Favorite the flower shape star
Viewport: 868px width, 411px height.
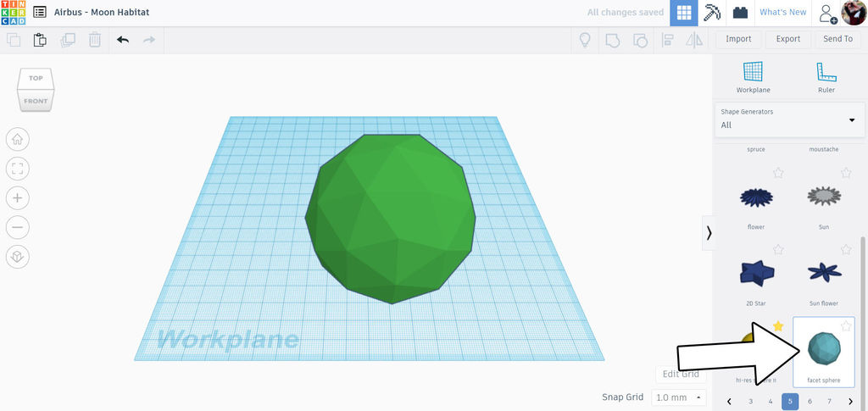(x=778, y=173)
